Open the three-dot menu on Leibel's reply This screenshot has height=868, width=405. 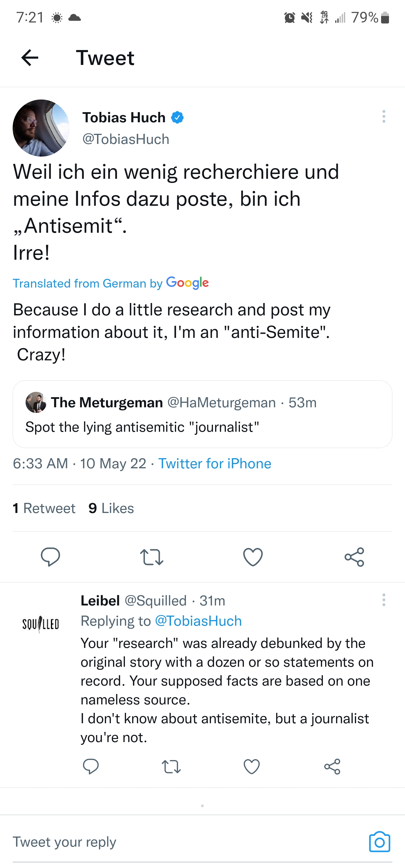[383, 600]
